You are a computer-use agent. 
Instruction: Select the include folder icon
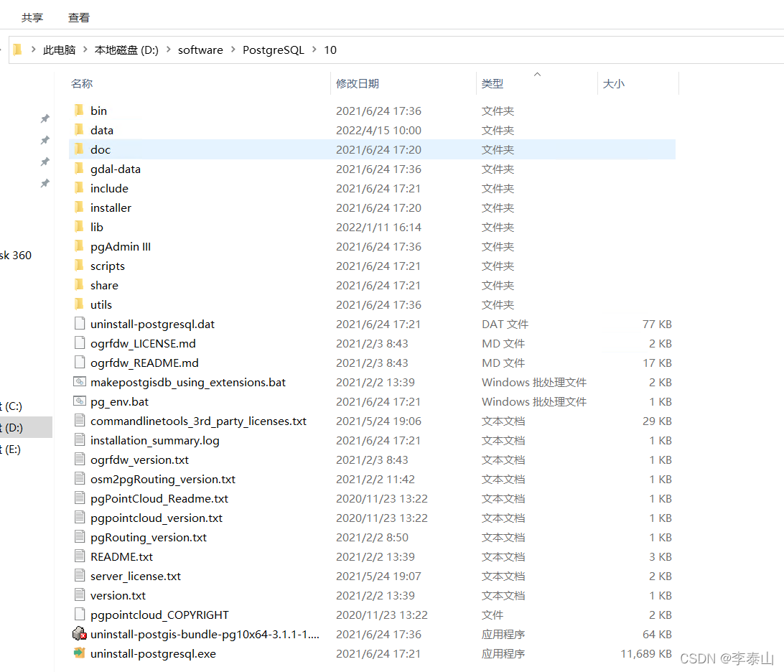pyautogui.click(x=79, y=188)
